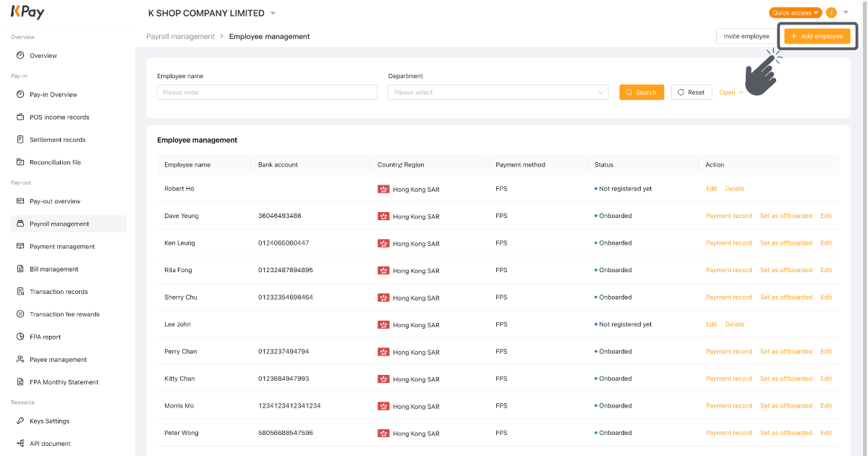
Task: Select Transaction fee rewards in sidebar
Action: pos(64,313)
